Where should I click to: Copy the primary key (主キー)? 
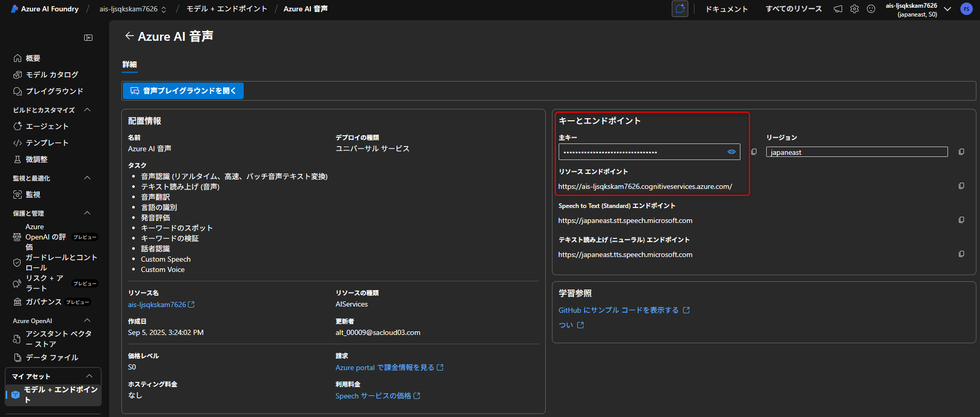point(754,152)
